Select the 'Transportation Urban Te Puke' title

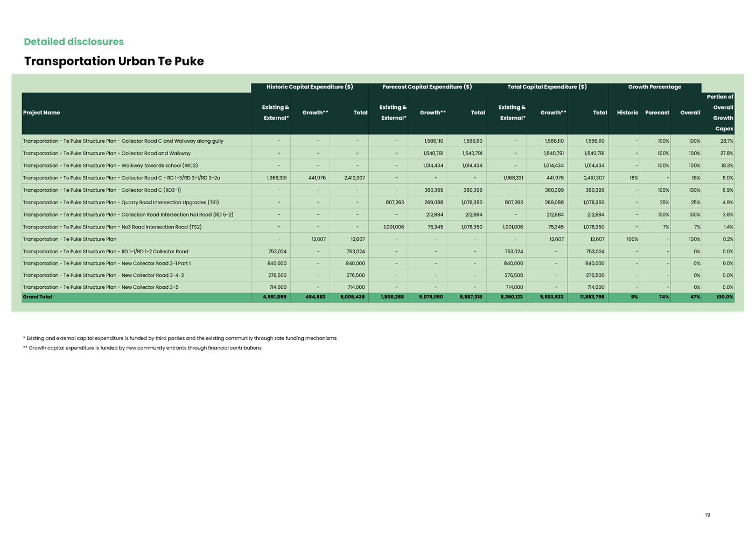click(114, 61)
